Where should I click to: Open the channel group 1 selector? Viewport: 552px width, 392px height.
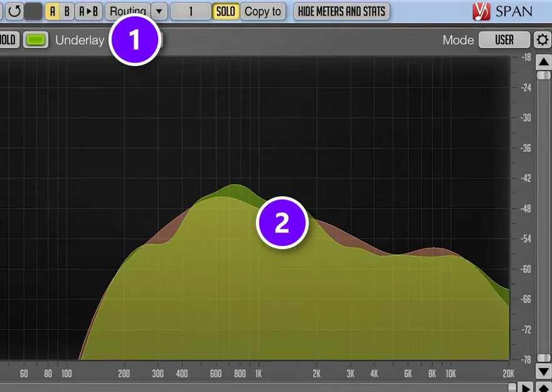[191, 11]
